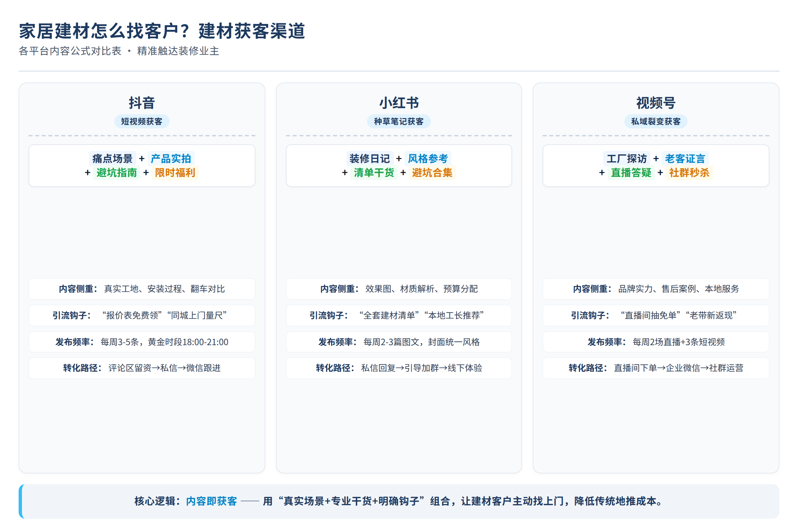Click the blue 老客证言 tag
Image resolution: width=798 pixels, height=532 pixels.
[x=685, y=159]
